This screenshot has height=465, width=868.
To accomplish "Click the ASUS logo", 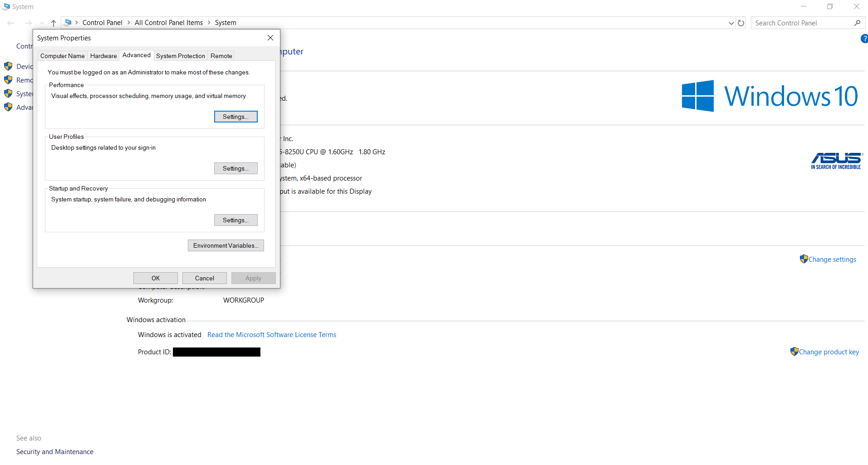I will point(836,161).
